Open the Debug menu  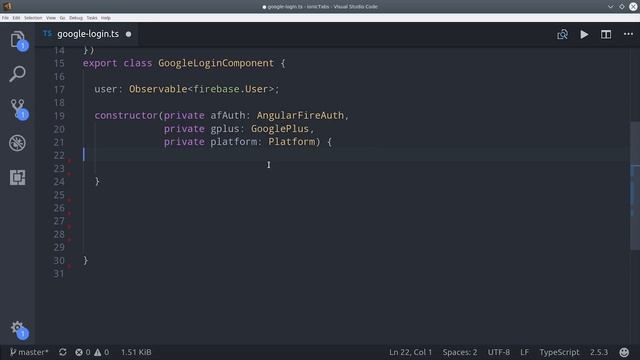[x=76, y=18]
